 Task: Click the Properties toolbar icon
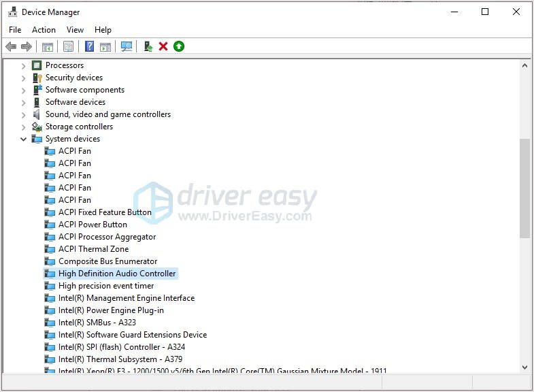pyautogui.click(x=68, y=46)
